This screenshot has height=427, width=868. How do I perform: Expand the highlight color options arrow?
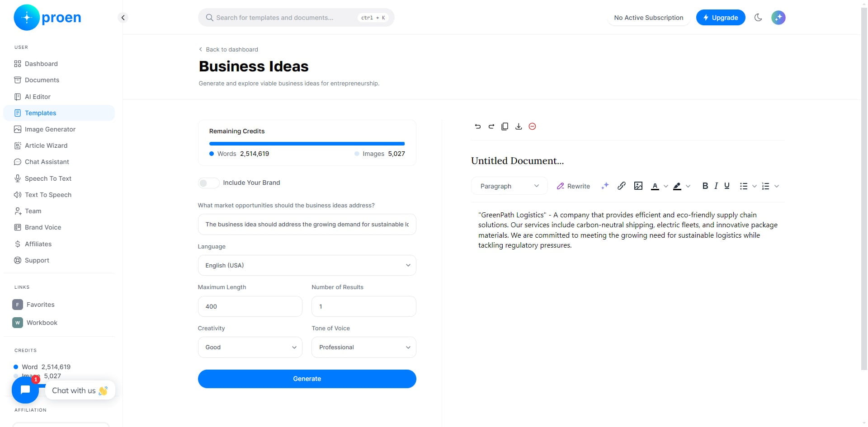[688, 186]
